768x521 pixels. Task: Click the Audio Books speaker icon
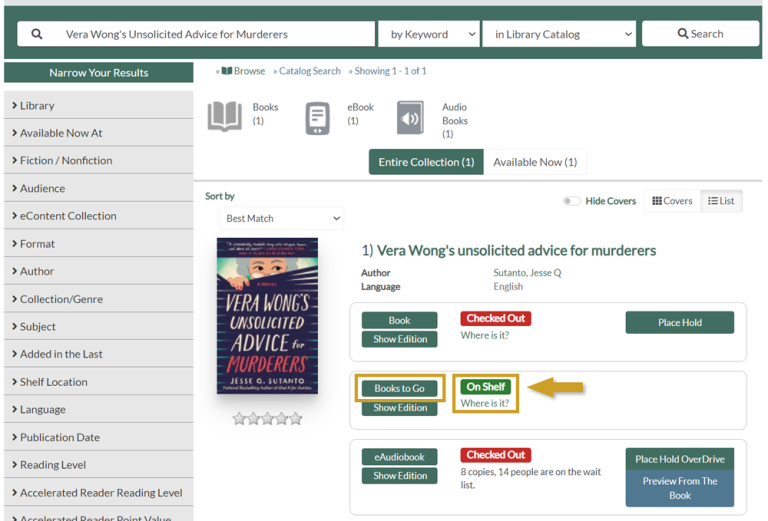click(x=410, y=118)
